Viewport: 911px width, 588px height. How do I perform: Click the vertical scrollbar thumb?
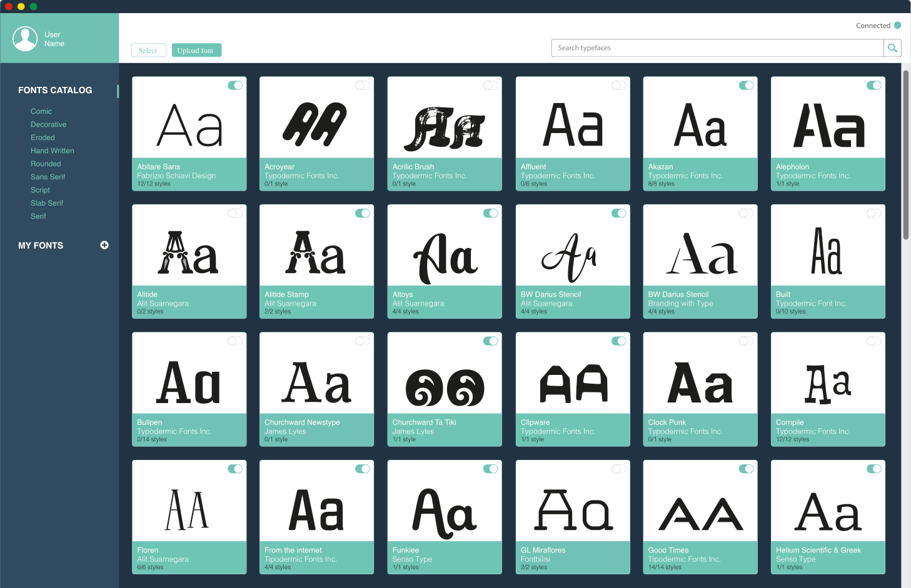tap(906, 155)
